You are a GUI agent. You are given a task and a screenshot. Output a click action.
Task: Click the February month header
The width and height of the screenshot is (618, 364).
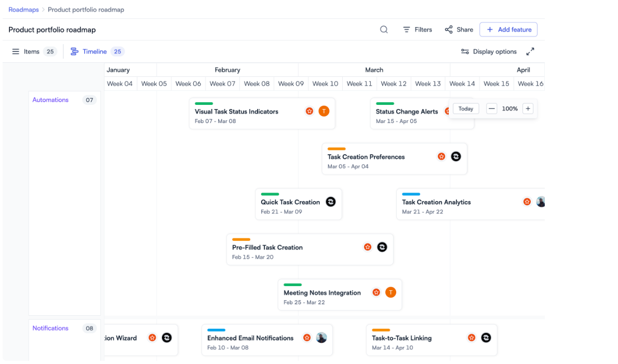[227, 70]
